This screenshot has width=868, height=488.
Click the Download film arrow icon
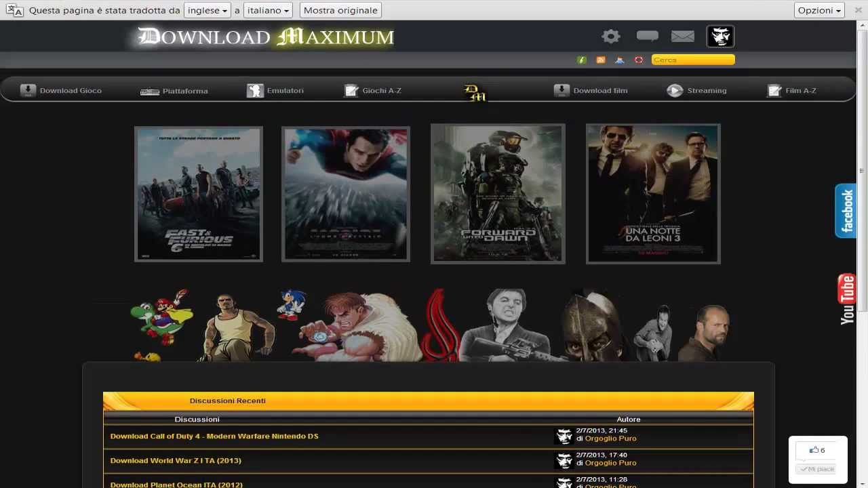click(x=561, y=90)
